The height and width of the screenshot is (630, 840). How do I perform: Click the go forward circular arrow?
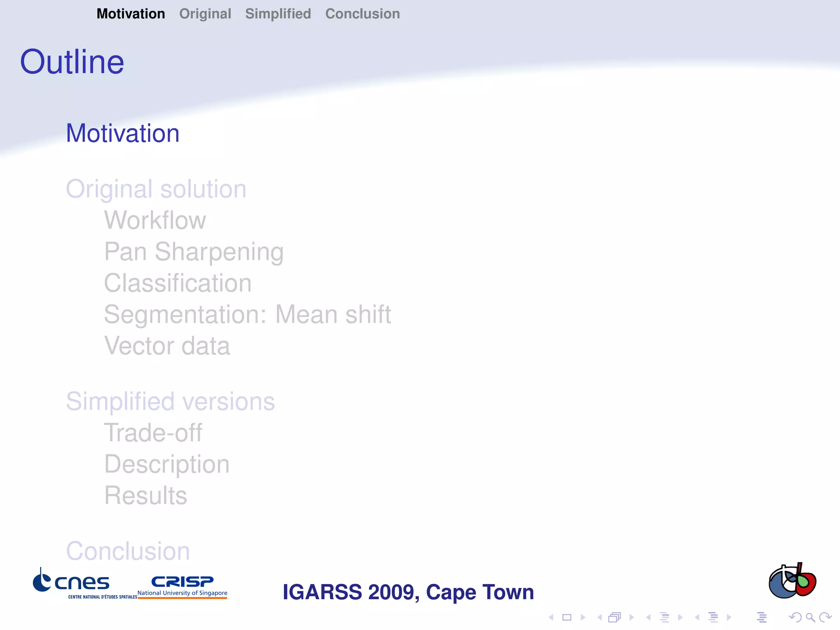pos(825,617)
